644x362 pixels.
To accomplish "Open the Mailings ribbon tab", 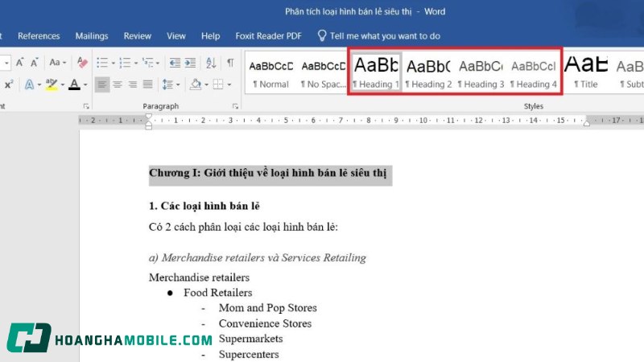I will pos(92,36).
